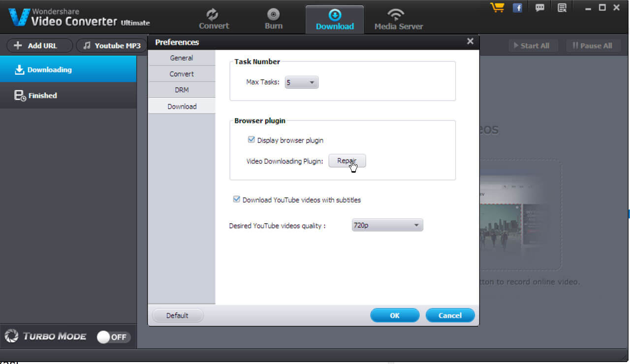
Task: Select Download preferences section
Action: click(182, 106)
